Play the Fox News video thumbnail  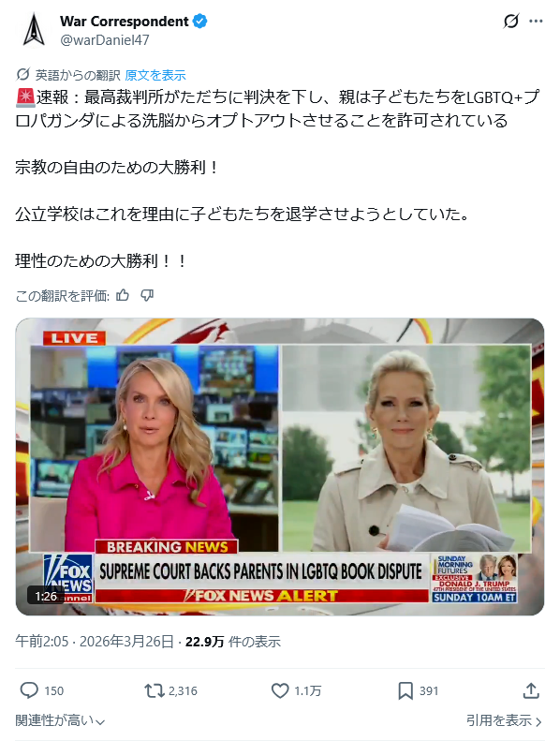click(280, 467)
